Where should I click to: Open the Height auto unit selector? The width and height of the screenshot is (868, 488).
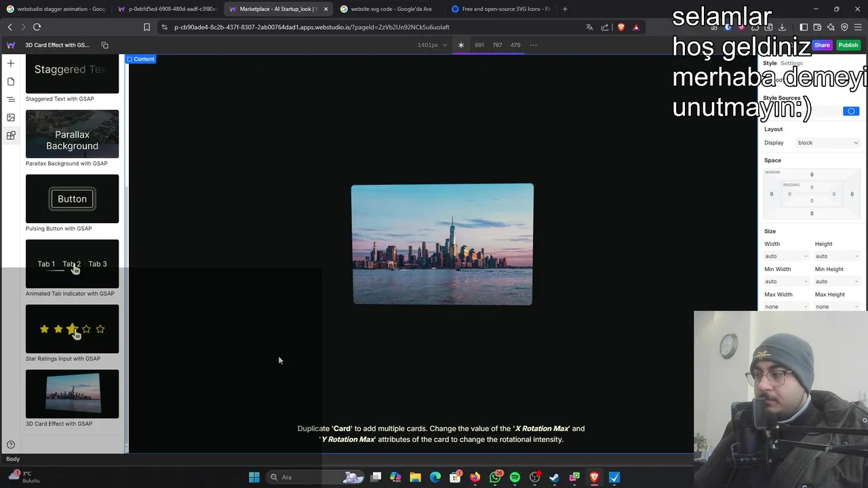(x=856, y=256)
